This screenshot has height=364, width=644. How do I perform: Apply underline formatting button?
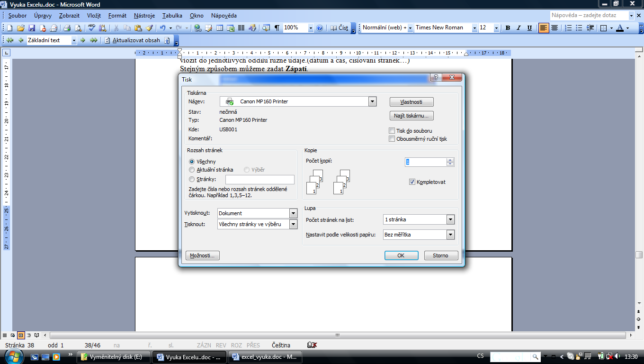[529, 28]
